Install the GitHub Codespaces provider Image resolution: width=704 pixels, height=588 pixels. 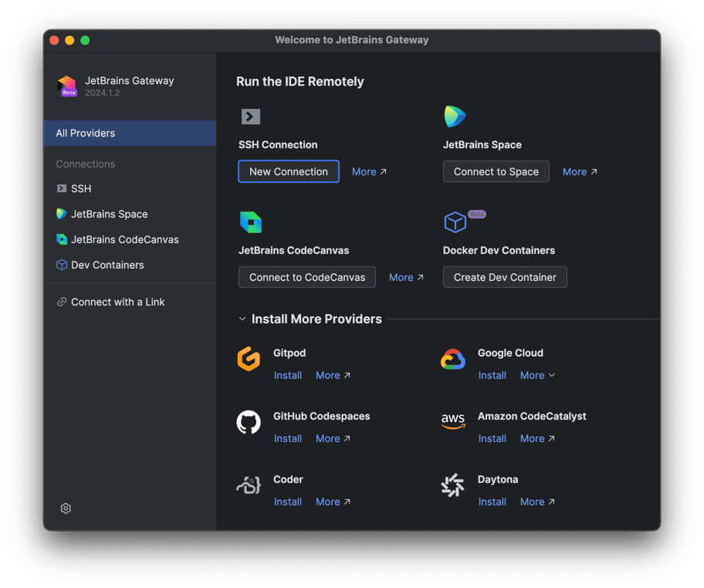(288, 438)
